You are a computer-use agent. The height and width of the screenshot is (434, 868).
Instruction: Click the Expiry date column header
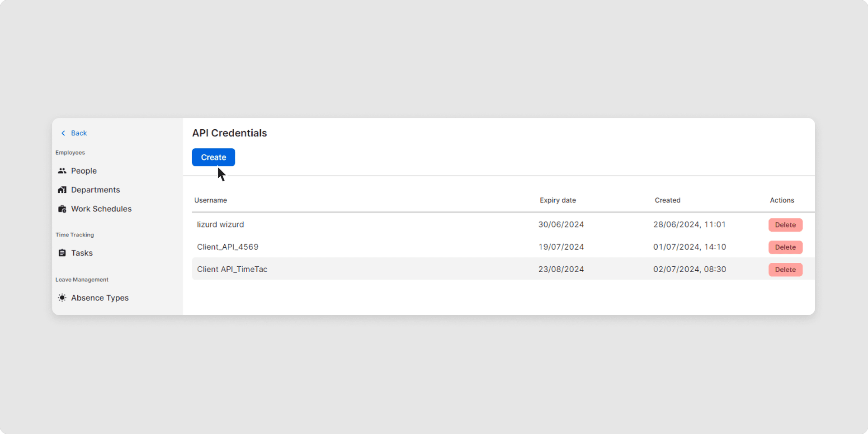click(557, 200)
